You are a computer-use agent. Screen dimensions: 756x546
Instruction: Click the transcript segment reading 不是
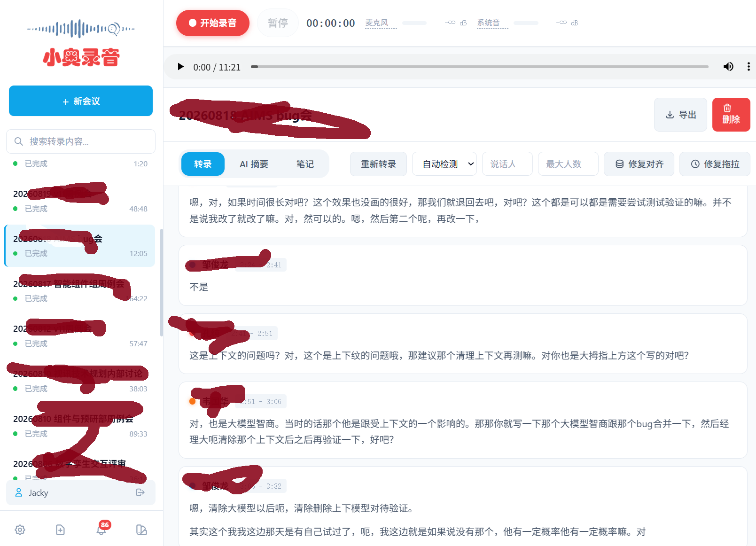click(x=199, y=287)
